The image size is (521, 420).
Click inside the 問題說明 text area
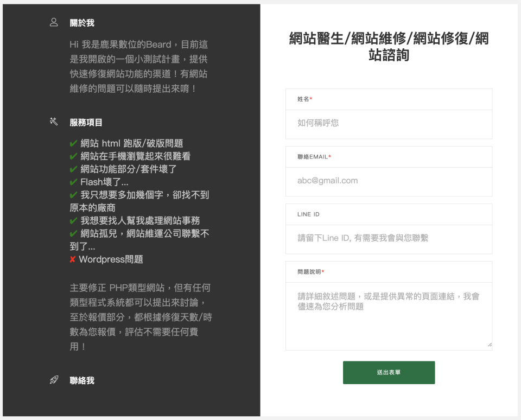tap(389, 315)
